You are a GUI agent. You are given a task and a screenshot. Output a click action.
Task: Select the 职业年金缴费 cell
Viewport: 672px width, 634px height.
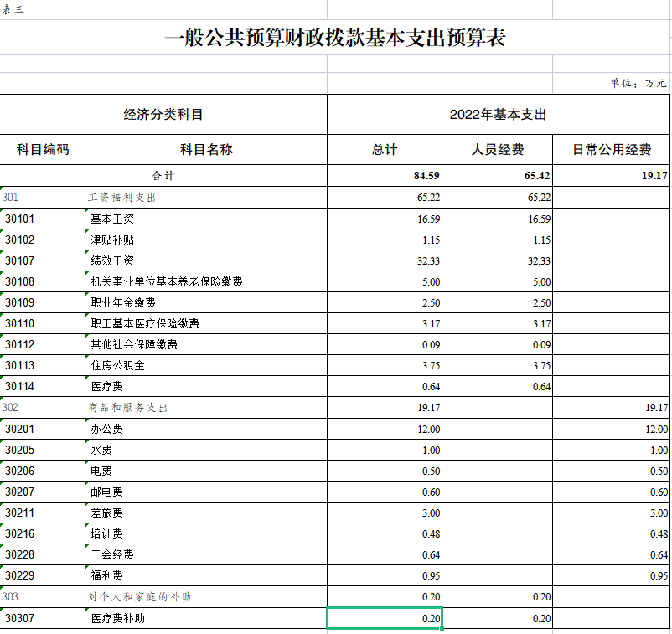click(206, 303)
